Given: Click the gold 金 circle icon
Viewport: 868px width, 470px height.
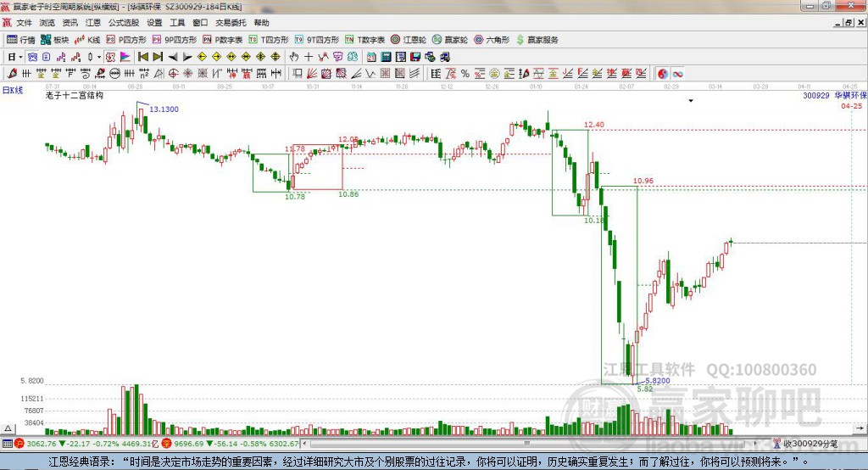Looking at the screenshot, I should click(494, 74).
